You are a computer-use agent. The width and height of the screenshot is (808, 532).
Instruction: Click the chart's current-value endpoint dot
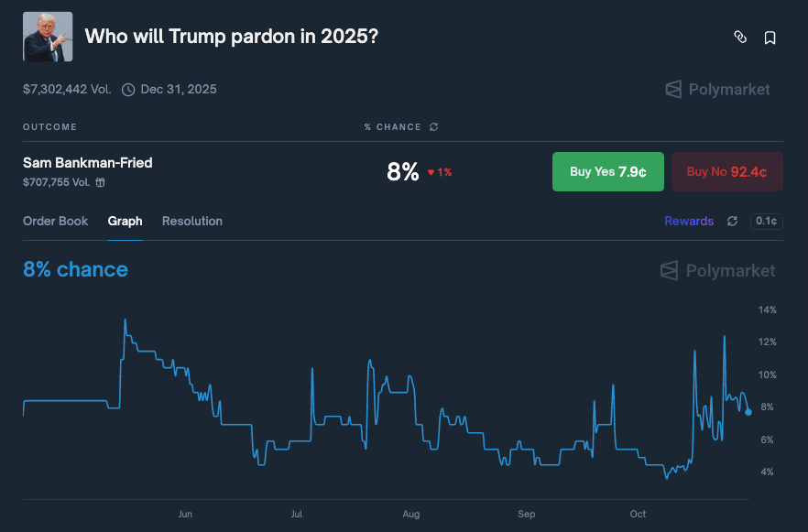point(748,412)
